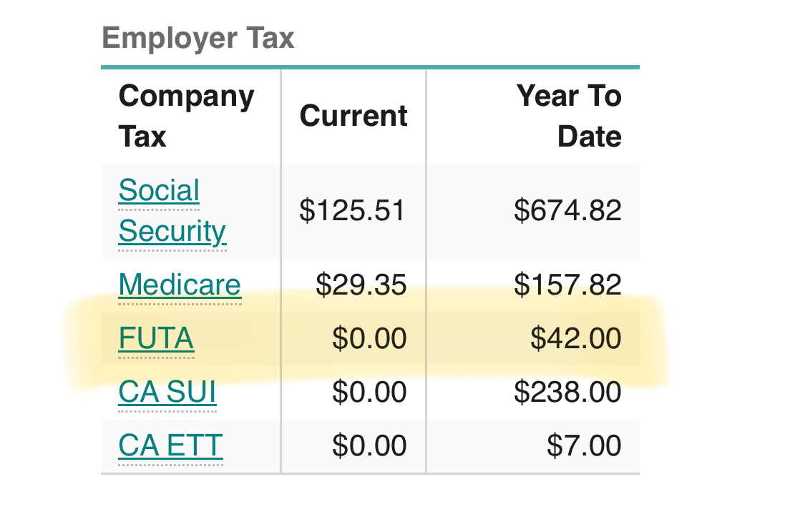
Task: Select the highlighted FUTA year-to-date $42.00
Action: (575, 338)
